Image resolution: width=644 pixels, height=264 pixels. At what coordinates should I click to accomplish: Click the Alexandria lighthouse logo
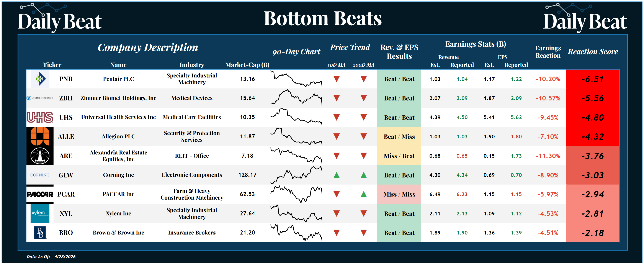click(40, 156)
